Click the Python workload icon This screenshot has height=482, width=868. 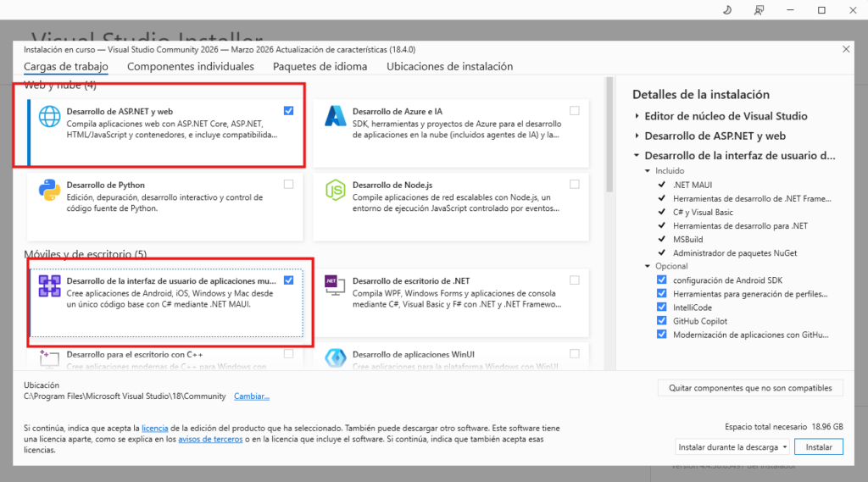point(49,191)
